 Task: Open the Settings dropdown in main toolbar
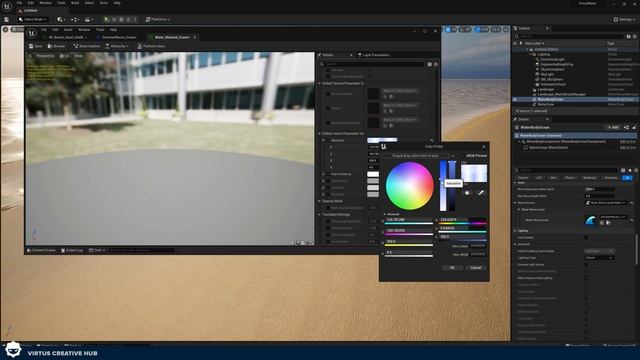tap(624, 19)
